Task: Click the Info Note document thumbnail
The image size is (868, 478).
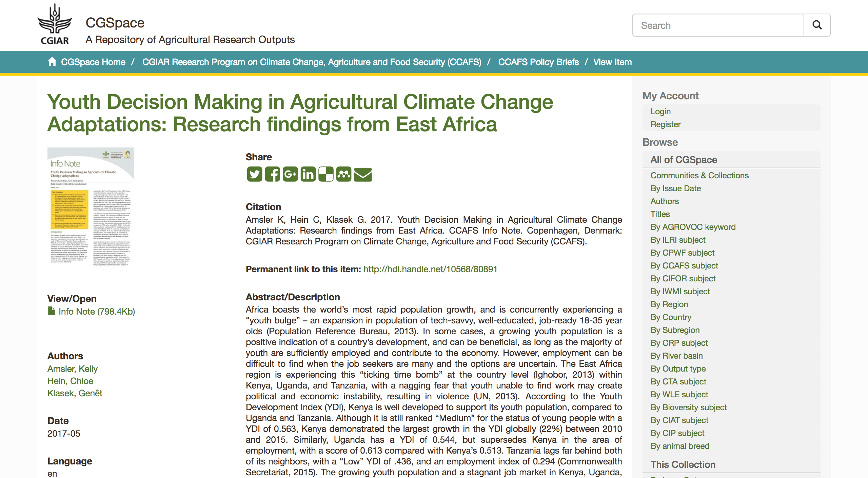Action: coord(91,207)
